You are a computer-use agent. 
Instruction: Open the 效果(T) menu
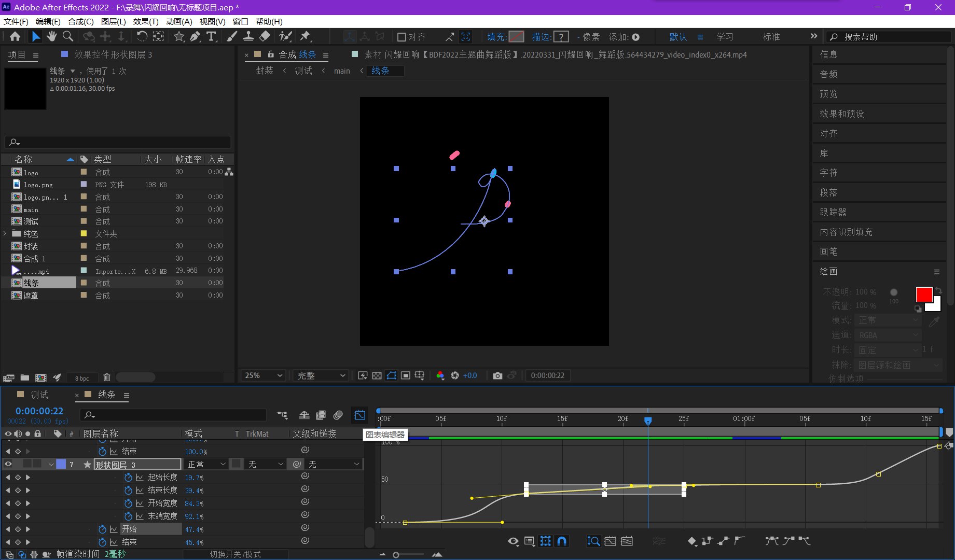[x=145, y=21]
